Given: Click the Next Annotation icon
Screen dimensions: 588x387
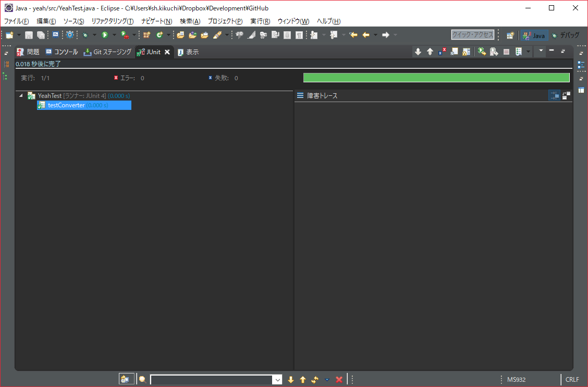Looking at the screenshot, I should coord(314,35).
